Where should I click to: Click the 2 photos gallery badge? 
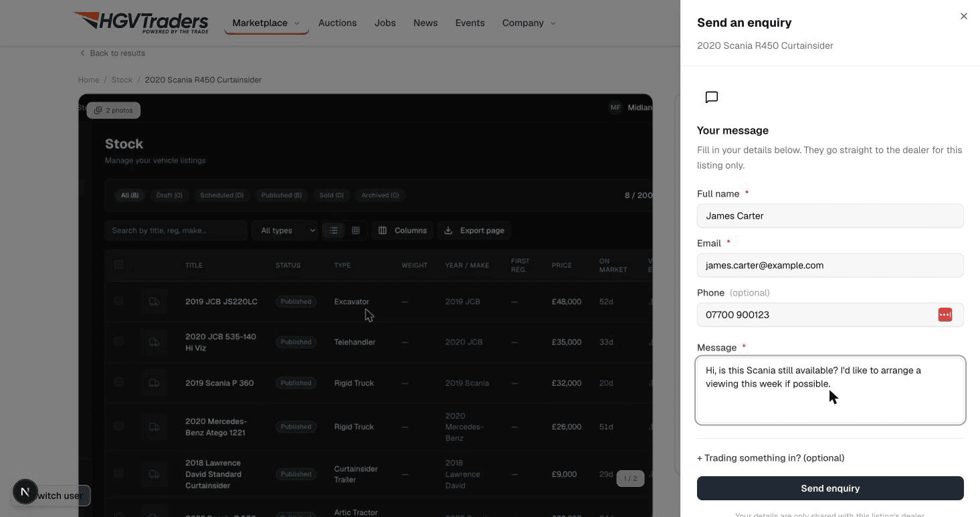tap(114, 110)
